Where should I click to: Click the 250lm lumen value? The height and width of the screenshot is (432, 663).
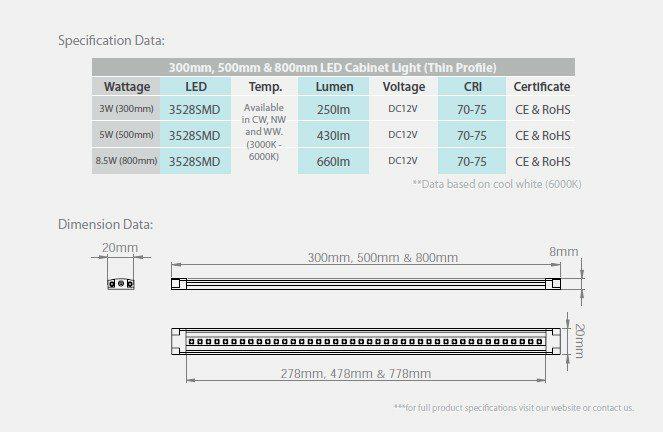(x=333, y=109)
